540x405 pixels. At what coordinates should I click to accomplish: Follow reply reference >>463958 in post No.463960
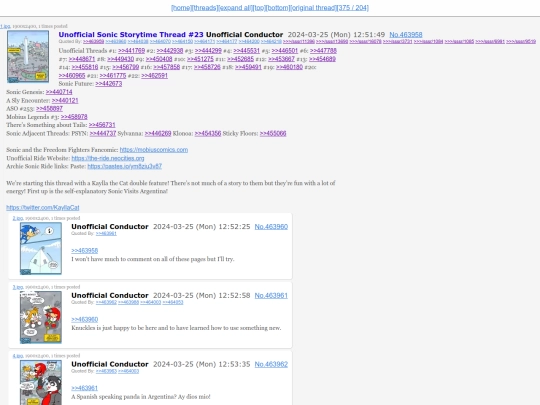(84, 251)
